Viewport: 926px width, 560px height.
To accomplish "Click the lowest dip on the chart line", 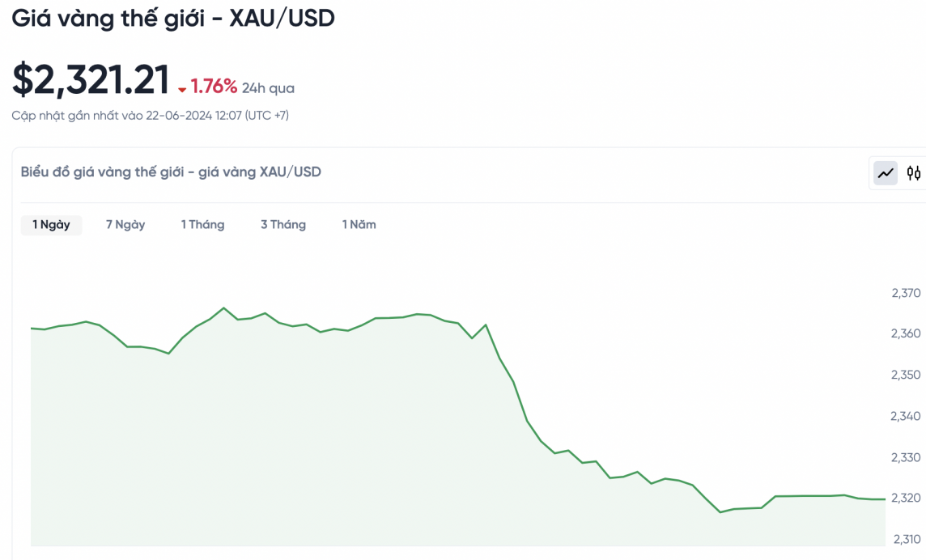I will click(720, 512).
